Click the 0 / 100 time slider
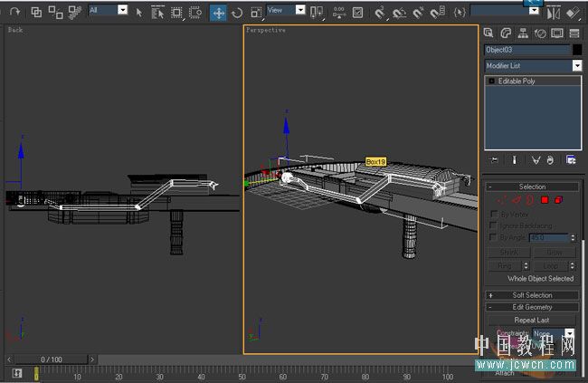 click(52, 359)
